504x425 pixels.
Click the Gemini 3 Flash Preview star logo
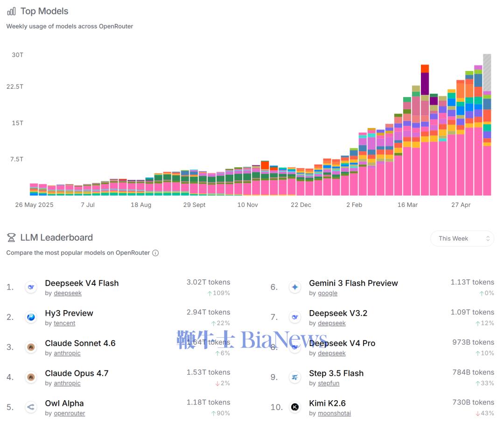(295, 287)
